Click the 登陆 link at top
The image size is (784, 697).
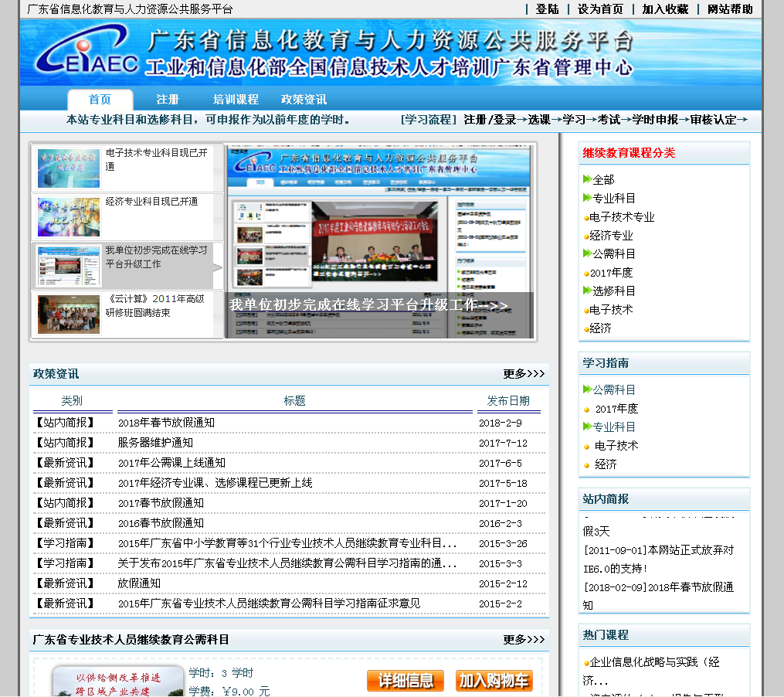(547, 8)
